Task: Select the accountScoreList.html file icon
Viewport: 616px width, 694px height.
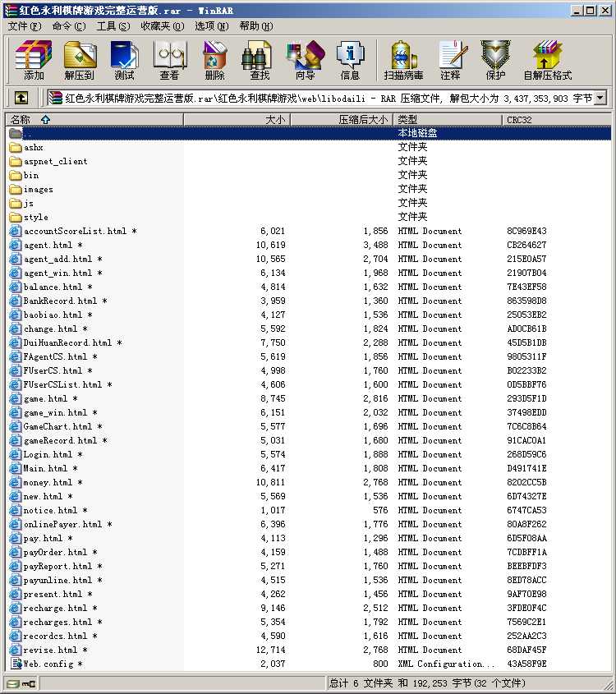Action: [x=16, y=231]
